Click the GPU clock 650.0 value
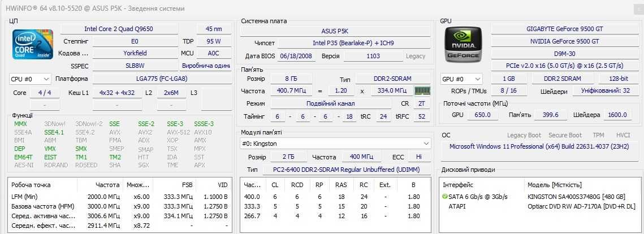 483,115
